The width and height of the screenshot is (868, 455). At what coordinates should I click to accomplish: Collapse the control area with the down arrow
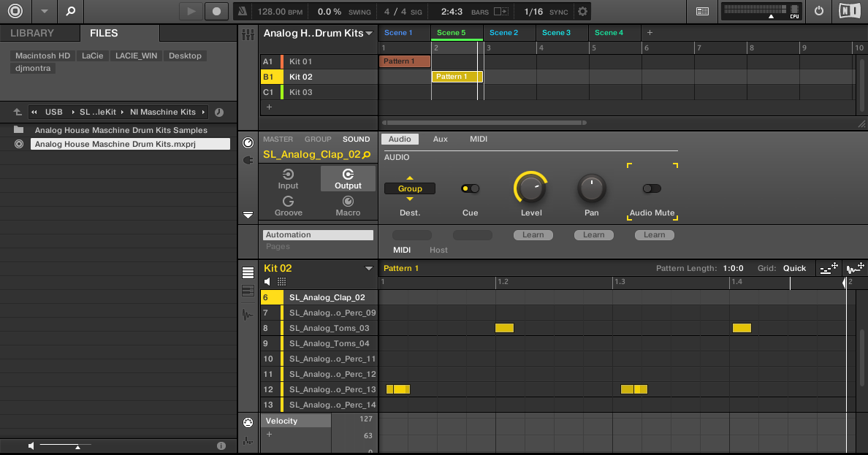[248, 214]
